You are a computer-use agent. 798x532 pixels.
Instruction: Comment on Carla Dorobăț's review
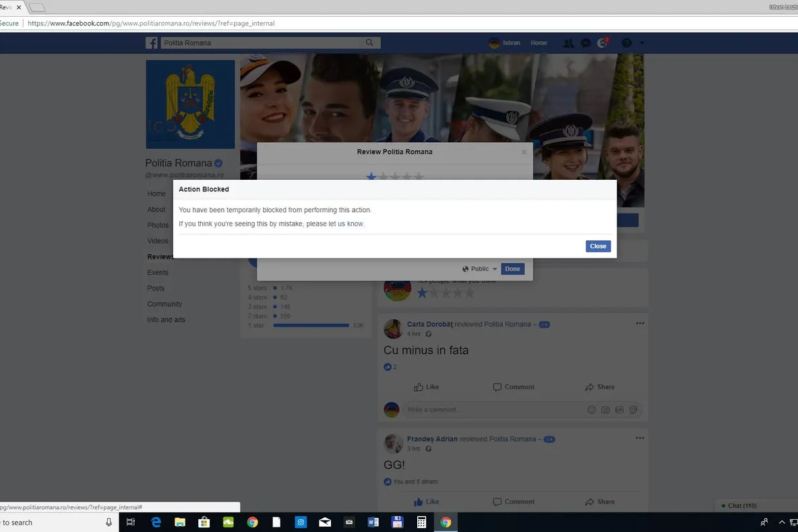pos(514,387)
